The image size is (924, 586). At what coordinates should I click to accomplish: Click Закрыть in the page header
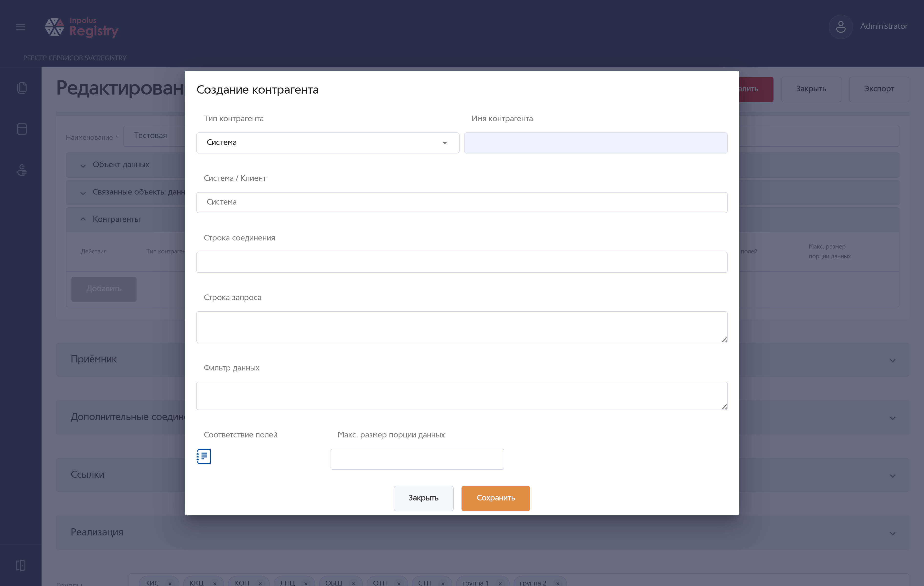click(811, 89)
